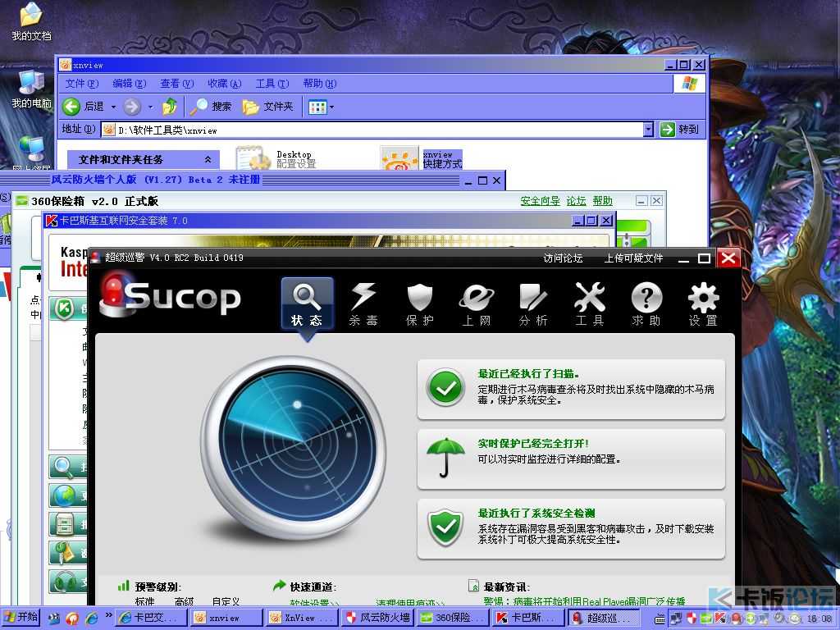Click 我的电脑 desktop icon
Screen dimensions: 840x630
[32, 89]
